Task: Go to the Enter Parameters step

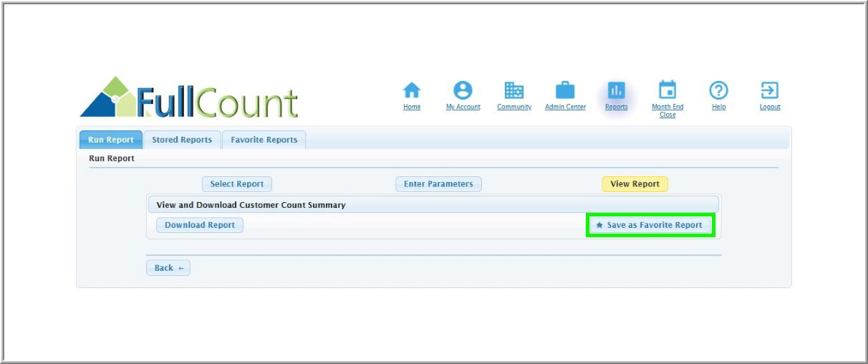Action: [438, 184]
